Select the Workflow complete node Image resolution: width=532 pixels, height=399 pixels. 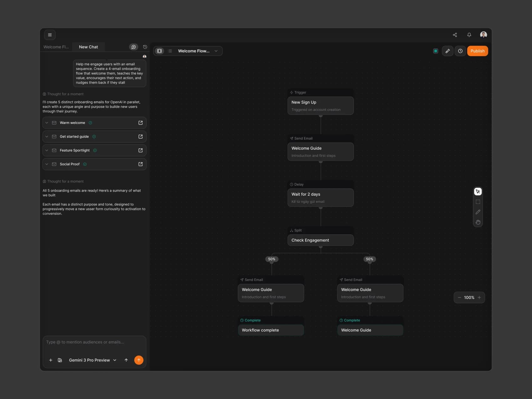pyautogui.click(x=271, y=330)
